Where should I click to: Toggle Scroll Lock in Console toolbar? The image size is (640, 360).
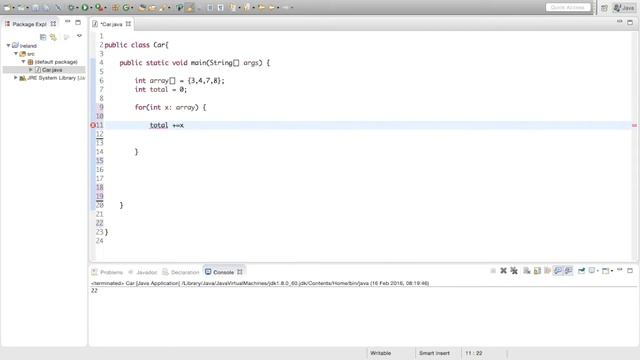tap(537, 271)
